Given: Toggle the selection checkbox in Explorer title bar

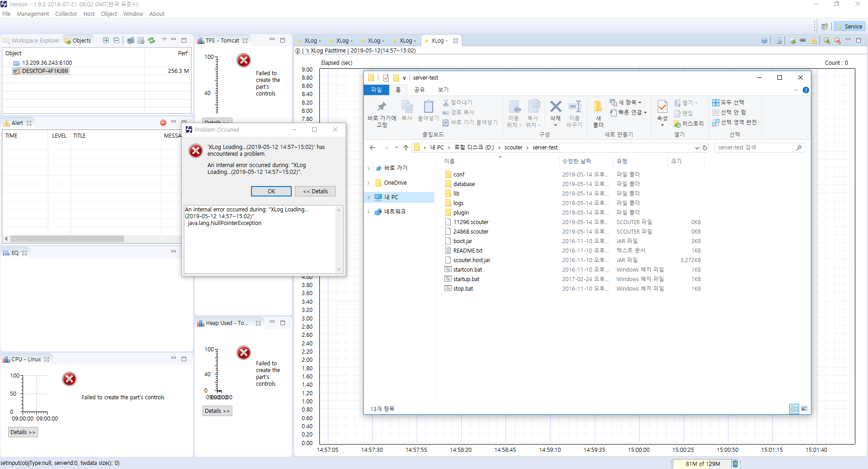Looking at the screenshot, I should (386, 77).
